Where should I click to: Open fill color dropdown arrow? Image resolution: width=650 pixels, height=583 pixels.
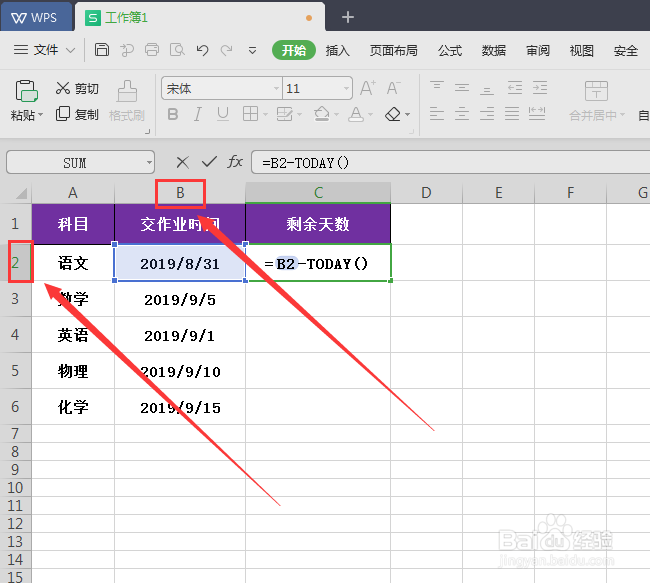tap(337, 114)
